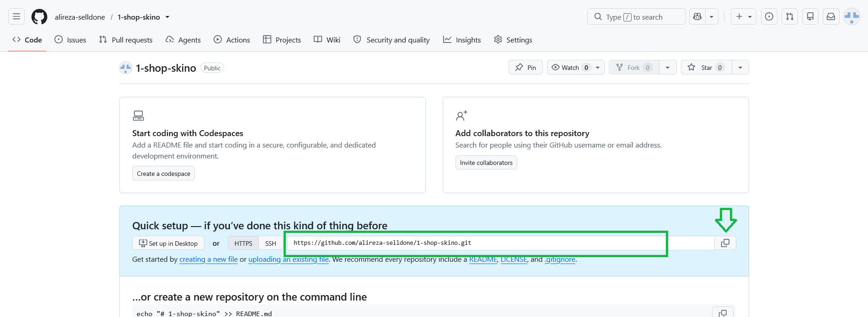Open Copilot chat icon in header
Viewport: 868px width, 317px height.
pos(697,17)
